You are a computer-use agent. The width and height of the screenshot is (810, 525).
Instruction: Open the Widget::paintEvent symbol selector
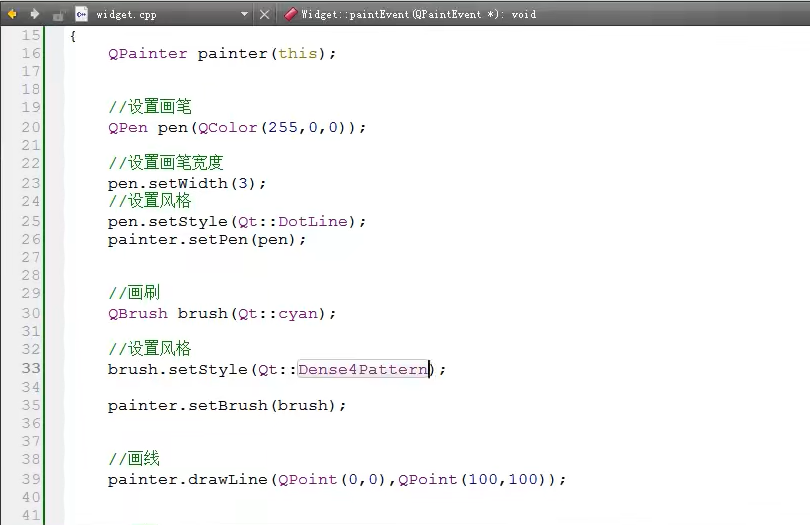(418, 14)
